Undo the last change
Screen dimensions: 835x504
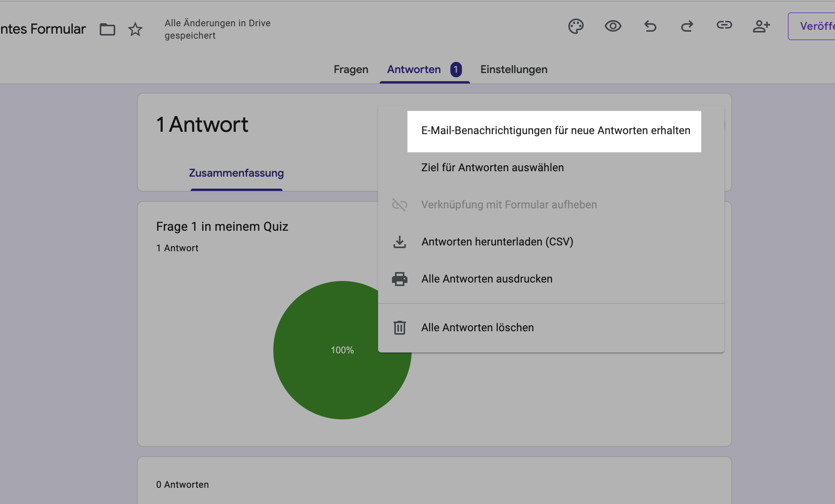point(650,26)
